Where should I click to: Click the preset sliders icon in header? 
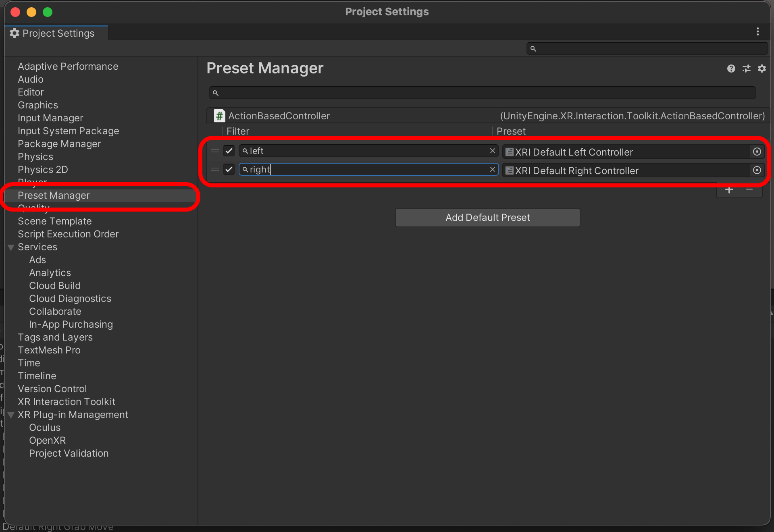click(x=746, y=69)
